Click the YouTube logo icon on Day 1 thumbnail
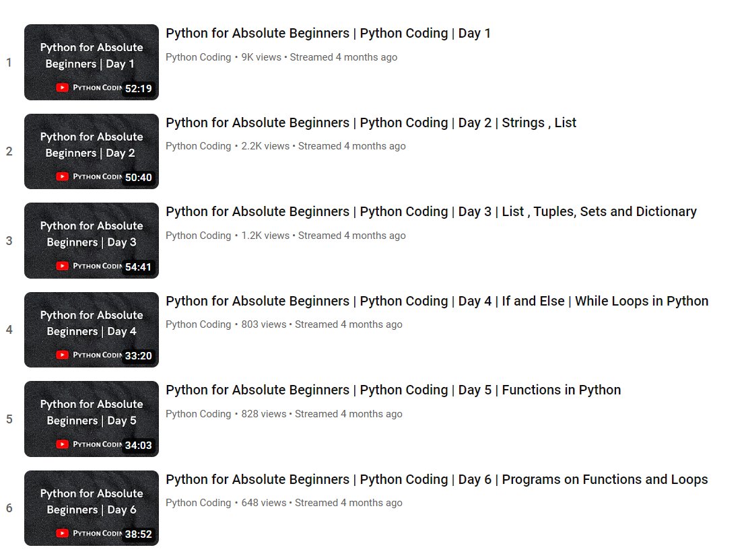Screen dimensions: 744x560 coord(62,87)
